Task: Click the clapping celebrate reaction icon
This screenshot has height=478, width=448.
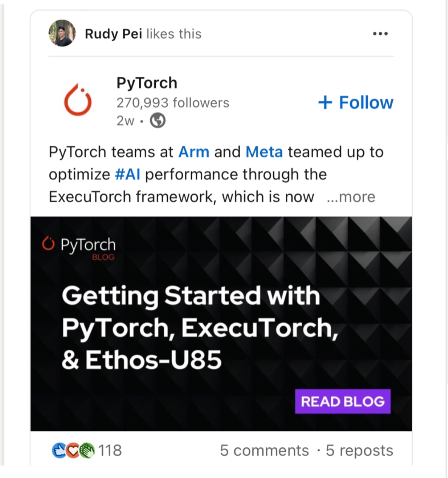Action: click(87, 451)
